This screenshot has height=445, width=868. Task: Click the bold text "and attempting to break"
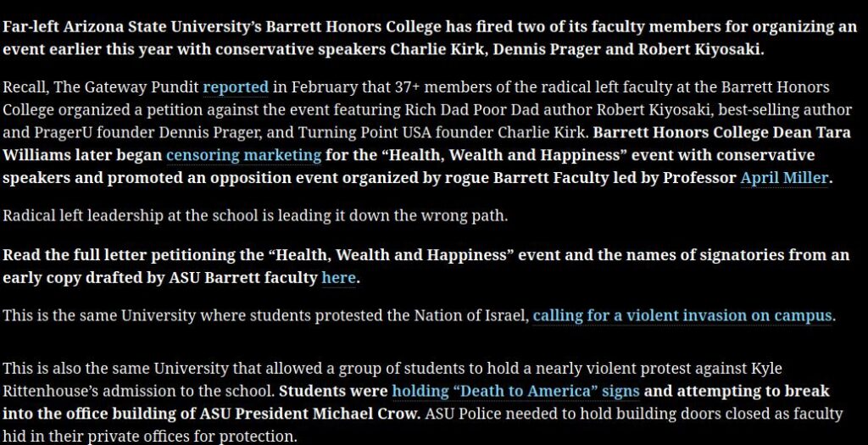(737, 391)
